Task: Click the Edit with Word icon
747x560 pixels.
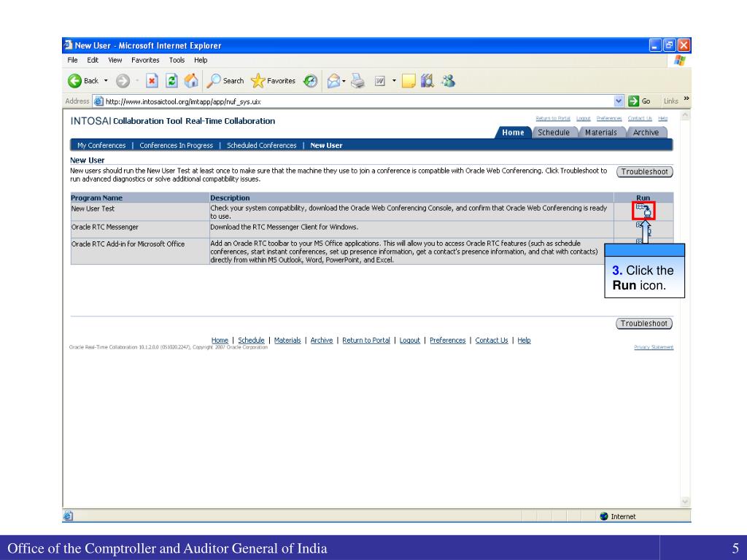Action: (x=379, y=81)
